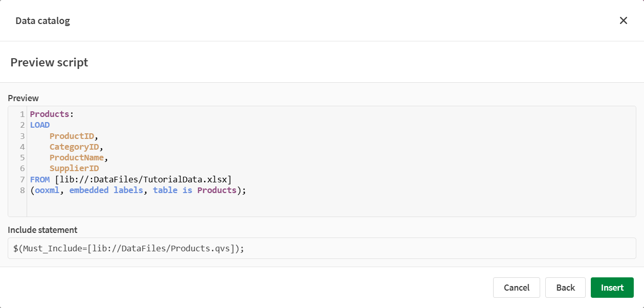The width and height of the screenshot is (644, 308).
Task: Click the Back button
Action: click(x=565, y=288)
